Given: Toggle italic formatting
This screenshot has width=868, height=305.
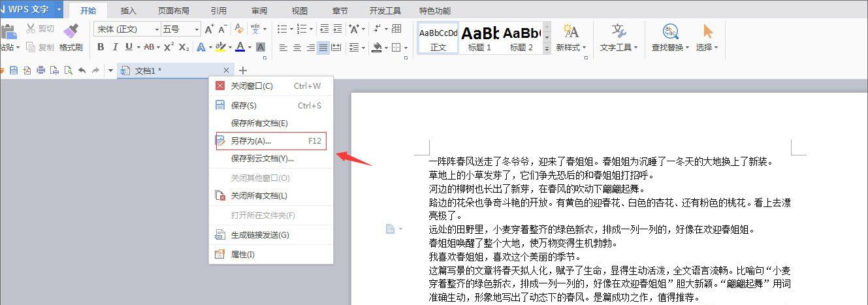Looking at the screenshot, I should [x=115, y=47].
